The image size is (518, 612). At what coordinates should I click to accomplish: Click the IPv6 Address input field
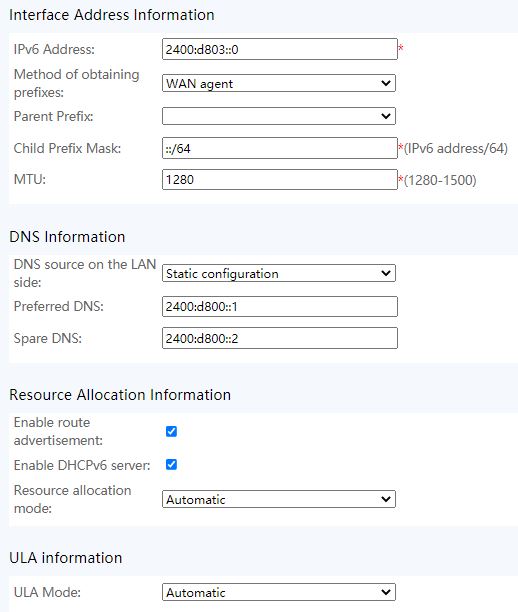tap(279, 49)
